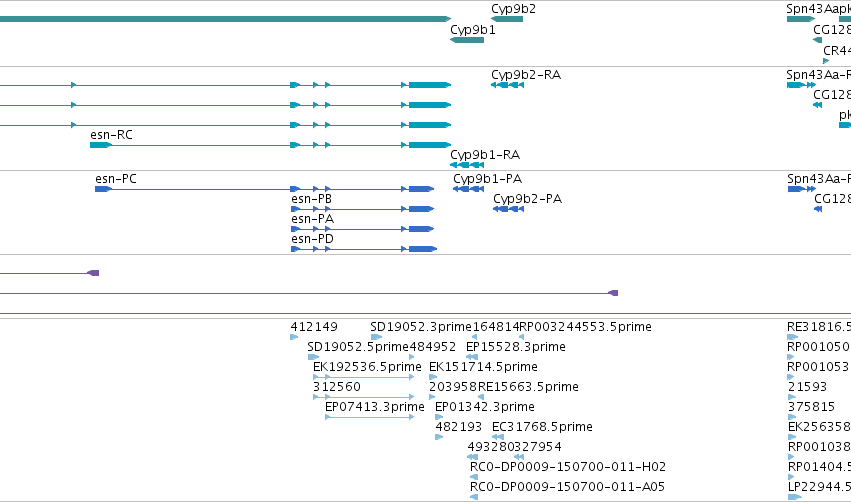Screen dimensions: 851x502
Task: Click the 312560 EST label
Action: [x=337, y=387]
